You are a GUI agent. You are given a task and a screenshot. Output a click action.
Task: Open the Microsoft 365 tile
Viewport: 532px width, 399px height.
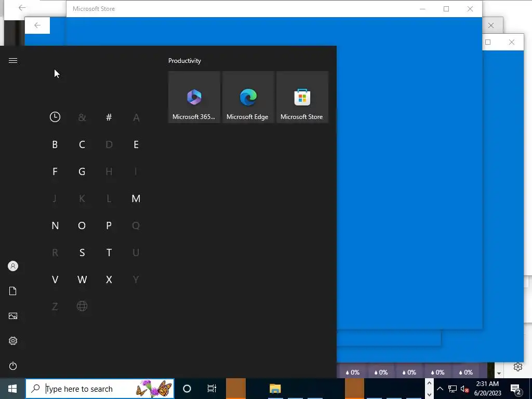194,97
